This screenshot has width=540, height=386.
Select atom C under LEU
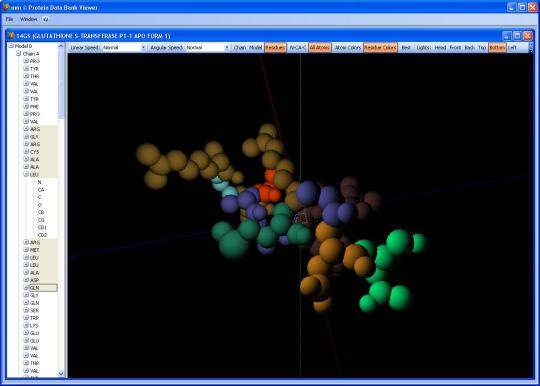39,197
